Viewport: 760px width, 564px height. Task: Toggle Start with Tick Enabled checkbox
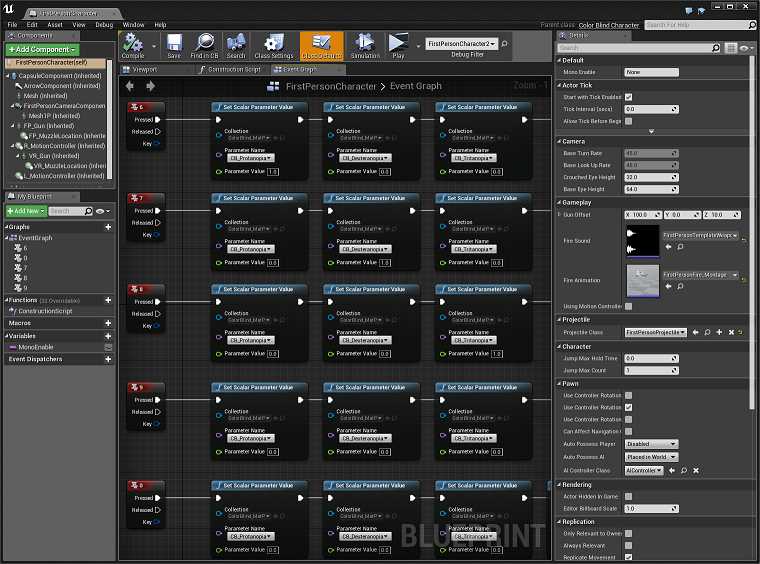coord(629,97)
